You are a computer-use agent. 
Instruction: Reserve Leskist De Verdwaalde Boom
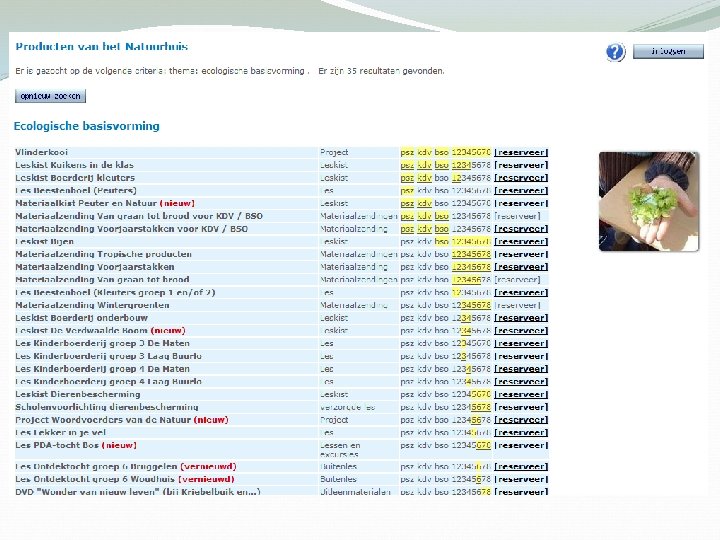521,331
